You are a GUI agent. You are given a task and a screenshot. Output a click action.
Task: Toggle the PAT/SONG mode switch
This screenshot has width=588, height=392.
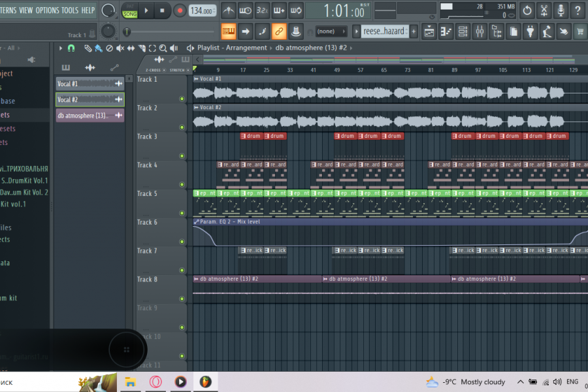pyautogui.click(x=130, y=10)
